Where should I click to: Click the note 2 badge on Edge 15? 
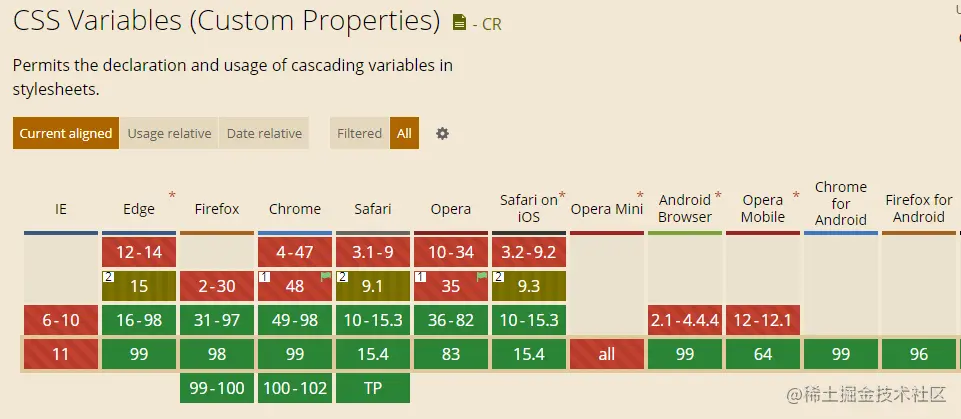click(x=106, y=276)
